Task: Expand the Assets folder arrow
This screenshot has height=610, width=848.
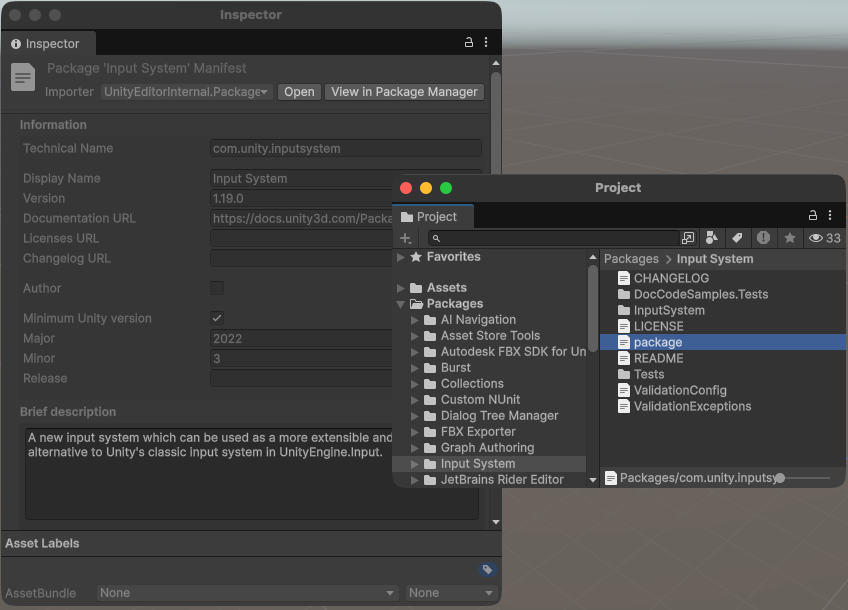Action: [401, 288]
